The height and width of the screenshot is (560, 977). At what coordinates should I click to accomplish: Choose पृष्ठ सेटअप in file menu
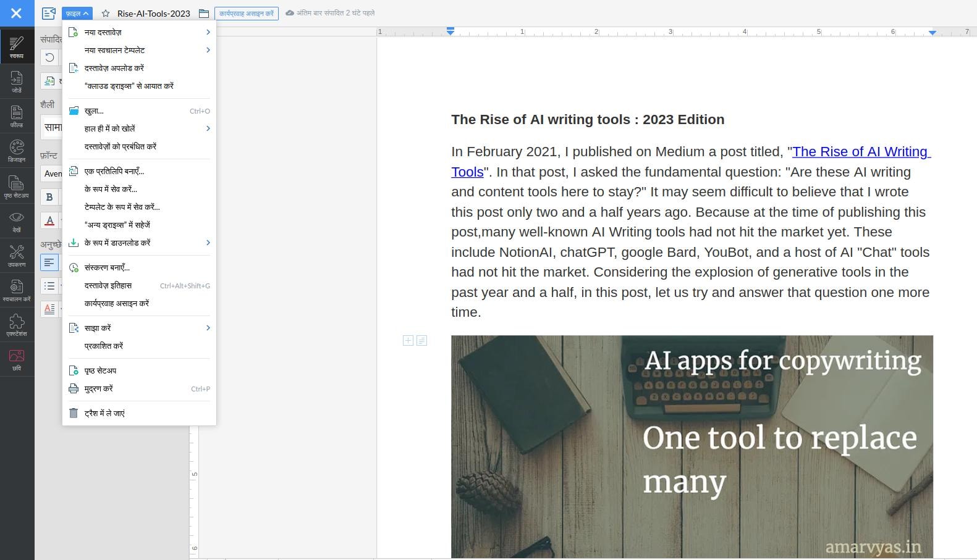[x=139, y=370]
